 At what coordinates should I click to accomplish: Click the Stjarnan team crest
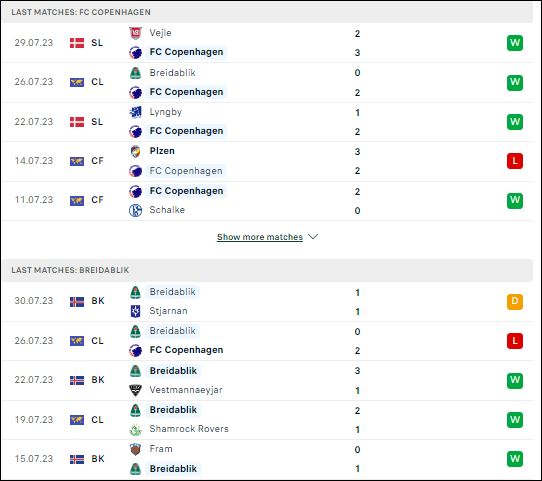(136, 311)
